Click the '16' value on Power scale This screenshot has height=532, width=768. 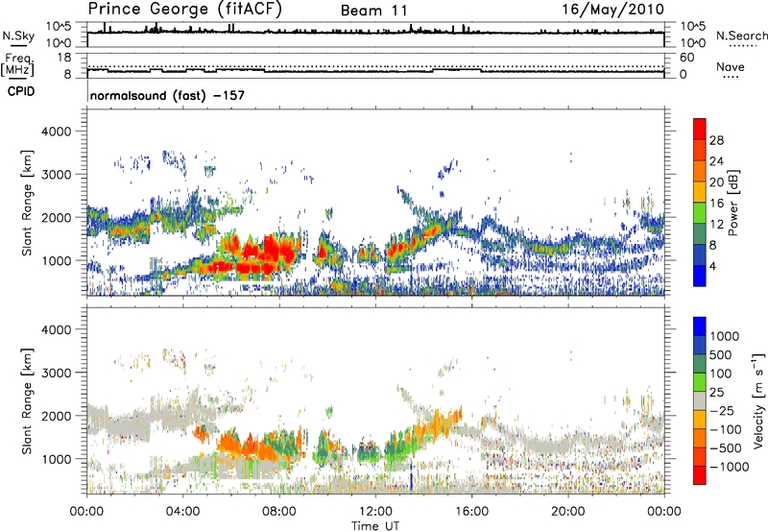(x=716, y=204)
